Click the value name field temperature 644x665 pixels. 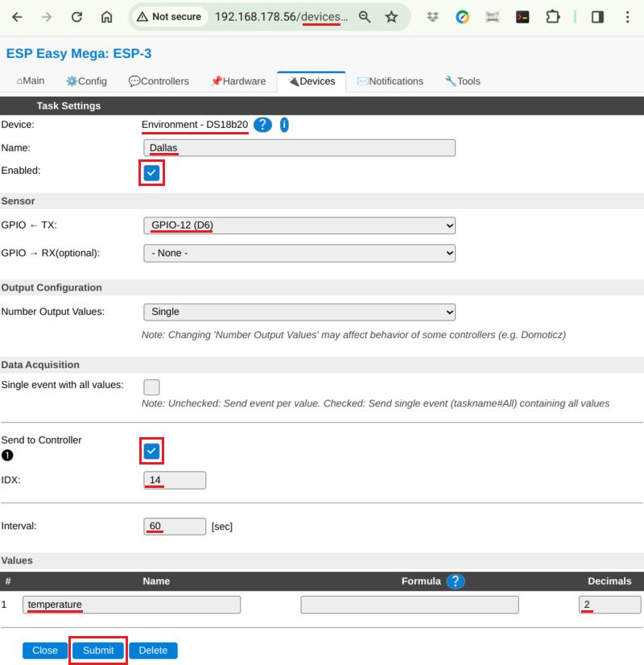(x=131, y=605)
